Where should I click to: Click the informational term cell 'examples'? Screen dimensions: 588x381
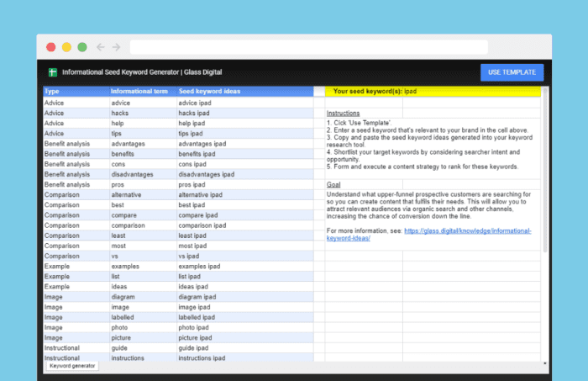(x=143, y=266)
